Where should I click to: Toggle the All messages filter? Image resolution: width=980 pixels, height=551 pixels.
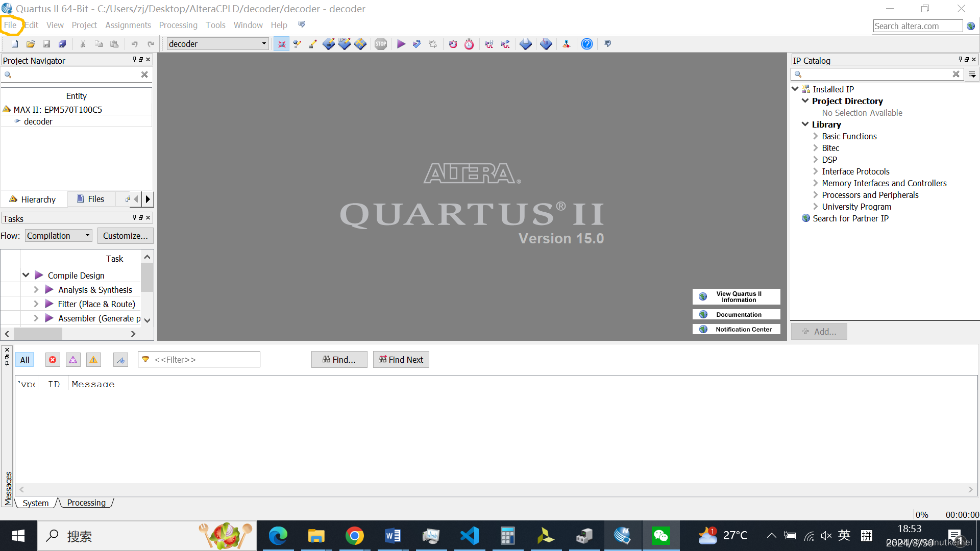click(x=24, y=360)
